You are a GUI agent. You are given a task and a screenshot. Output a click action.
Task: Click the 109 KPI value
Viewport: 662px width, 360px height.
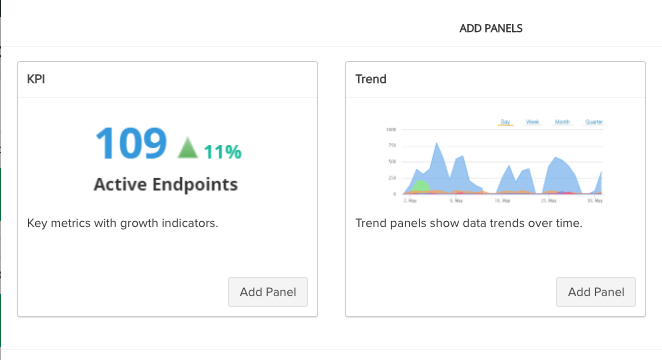pyautogui.click(x=131, y=143)
